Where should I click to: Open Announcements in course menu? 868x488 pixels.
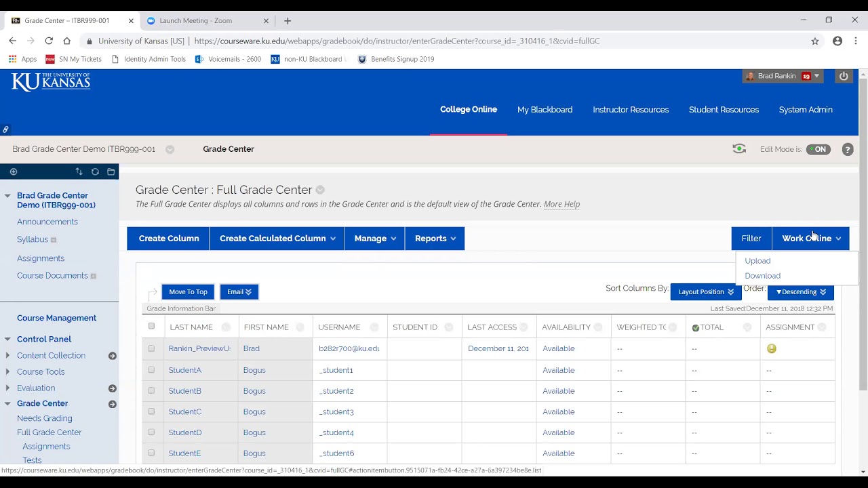tap(47, 222)
